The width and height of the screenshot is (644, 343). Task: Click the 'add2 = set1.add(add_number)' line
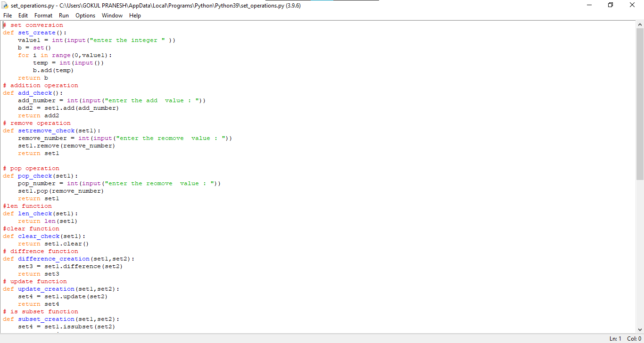pos(68,108)
